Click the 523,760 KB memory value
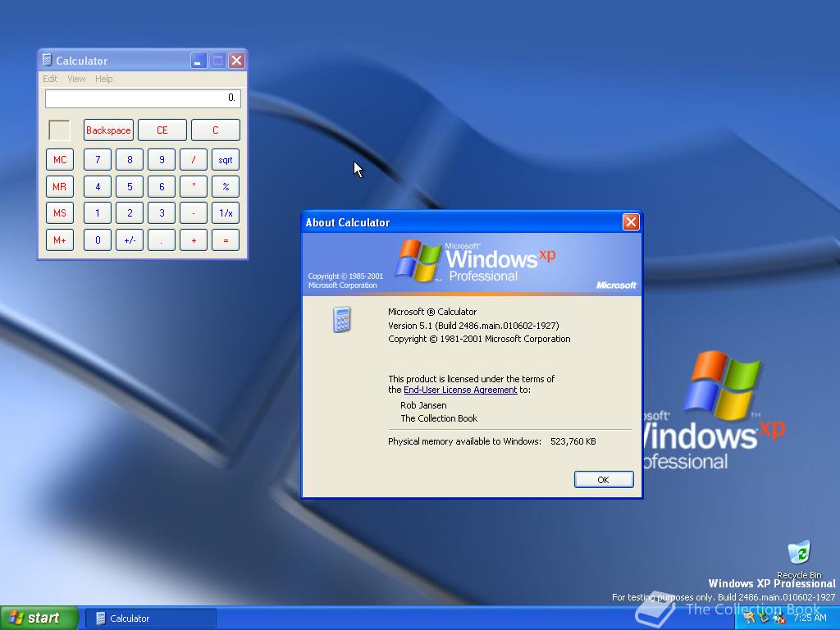The width and height of the screenshot is (840, 630). (x=573, y=441)
